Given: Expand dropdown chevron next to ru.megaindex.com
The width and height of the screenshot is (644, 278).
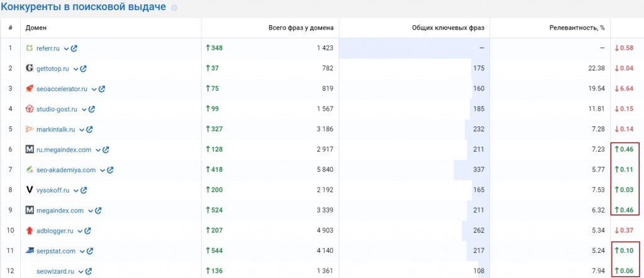Looking at the screenshot, I should click(97, 150).
